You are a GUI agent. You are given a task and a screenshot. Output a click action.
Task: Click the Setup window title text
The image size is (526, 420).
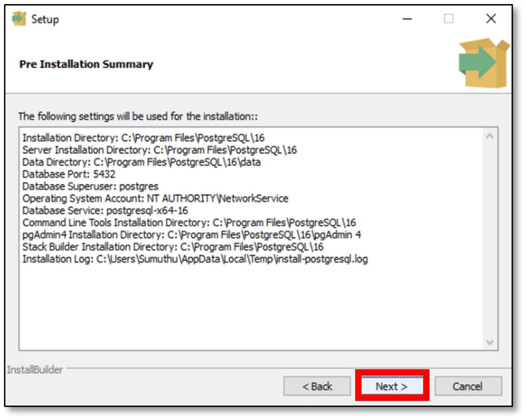pos(45,19)
